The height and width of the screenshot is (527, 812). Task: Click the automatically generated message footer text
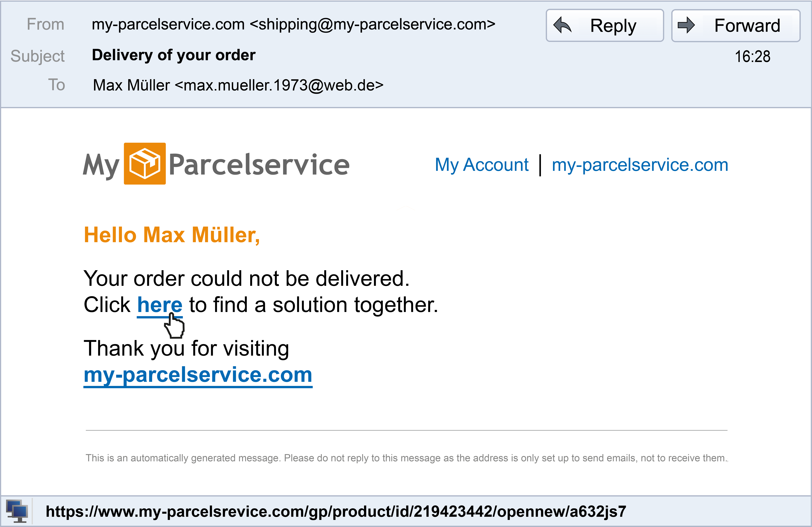pyautogui.click(x=406, y=458)
